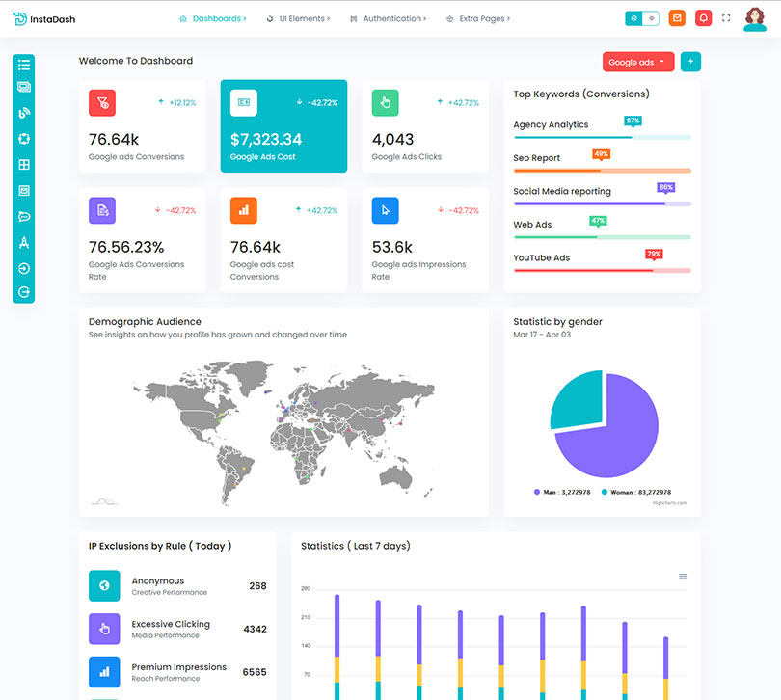Switch to the right theme mode toggle option
Screen dimensions: 781x700
(x=651, y=18)
